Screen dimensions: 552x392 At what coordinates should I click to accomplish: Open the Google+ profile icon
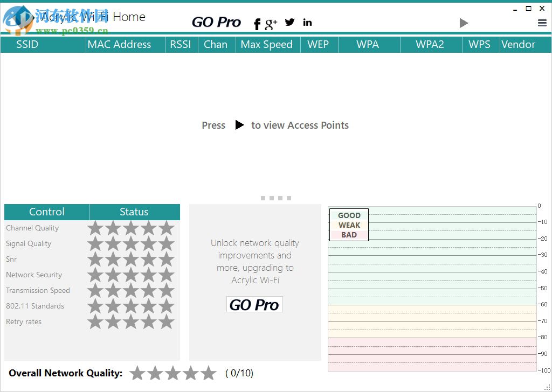tap(270, 24)
